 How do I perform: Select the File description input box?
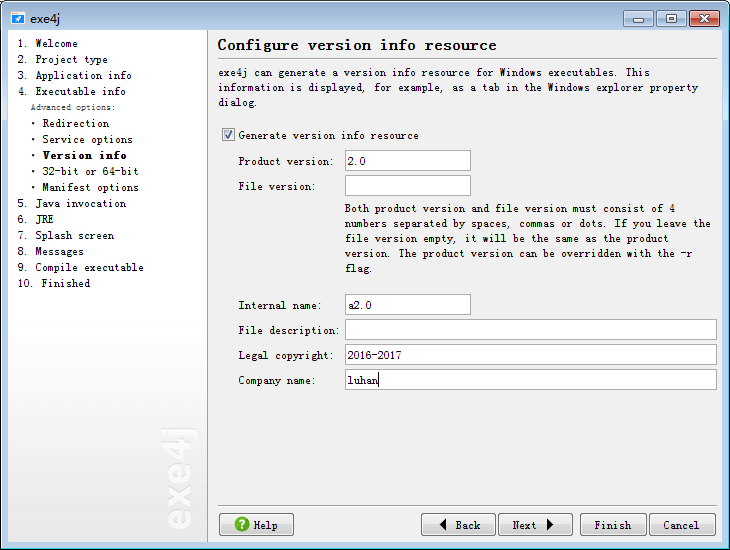click(x=530, y=330)
